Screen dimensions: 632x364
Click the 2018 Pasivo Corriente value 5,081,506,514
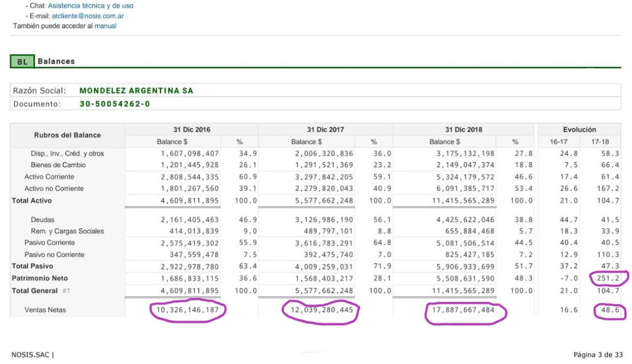[465, 243]
